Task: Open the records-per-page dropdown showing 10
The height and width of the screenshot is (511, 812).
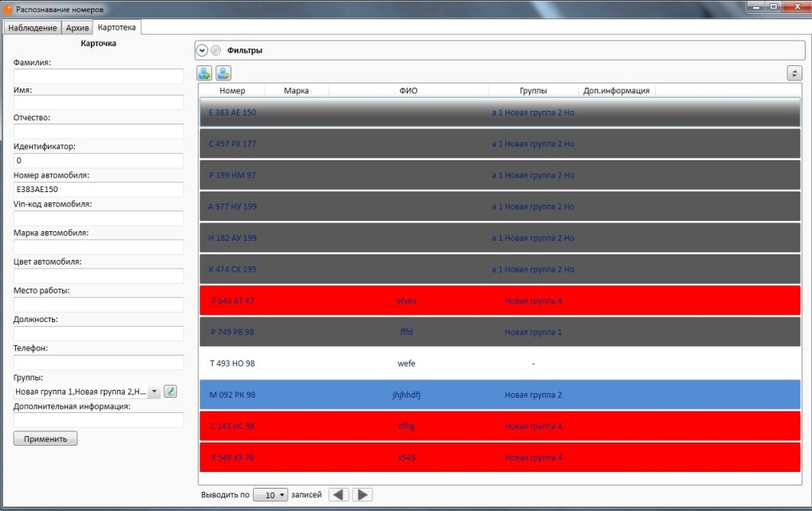Action: 270,495
